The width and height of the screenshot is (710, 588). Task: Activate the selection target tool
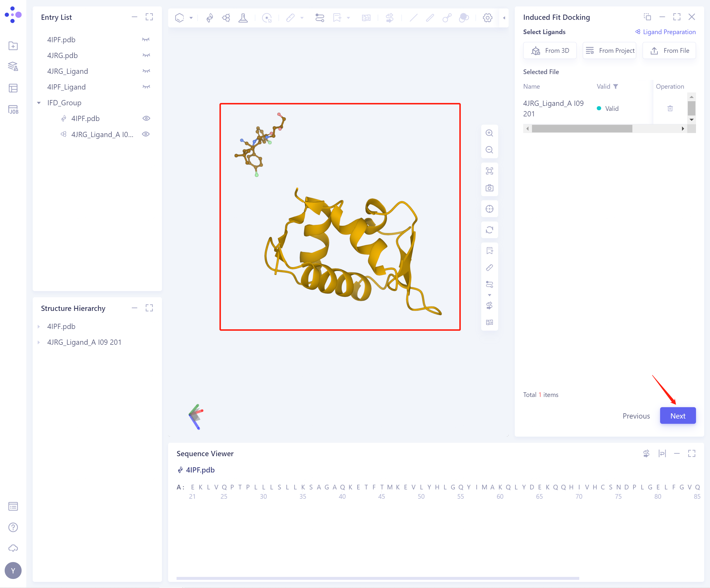click(267, 17)
